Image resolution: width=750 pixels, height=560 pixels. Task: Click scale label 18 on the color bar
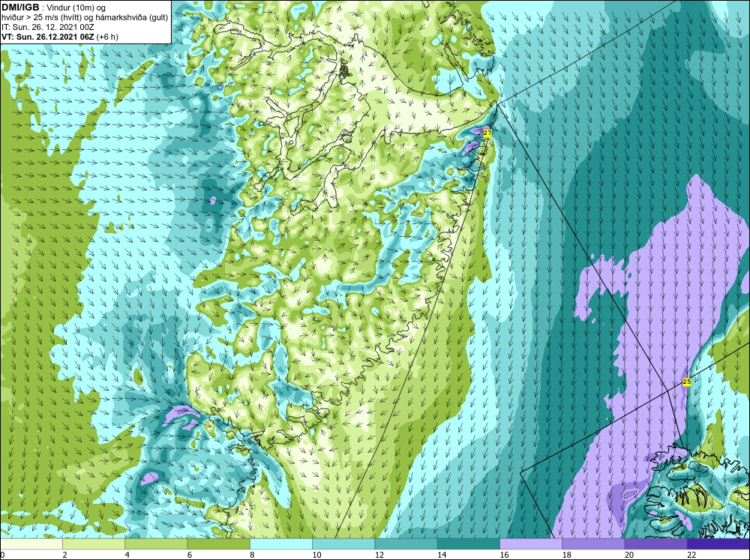[x=565, y=555]
